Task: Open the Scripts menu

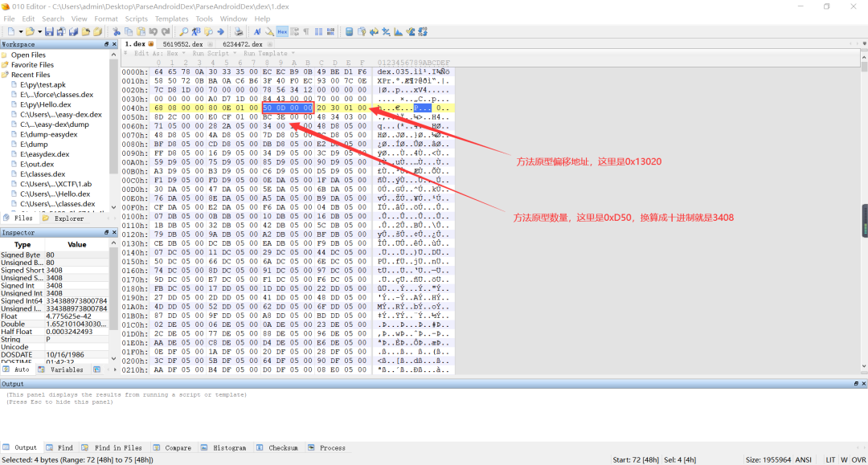Action: (x=136, y=18)
